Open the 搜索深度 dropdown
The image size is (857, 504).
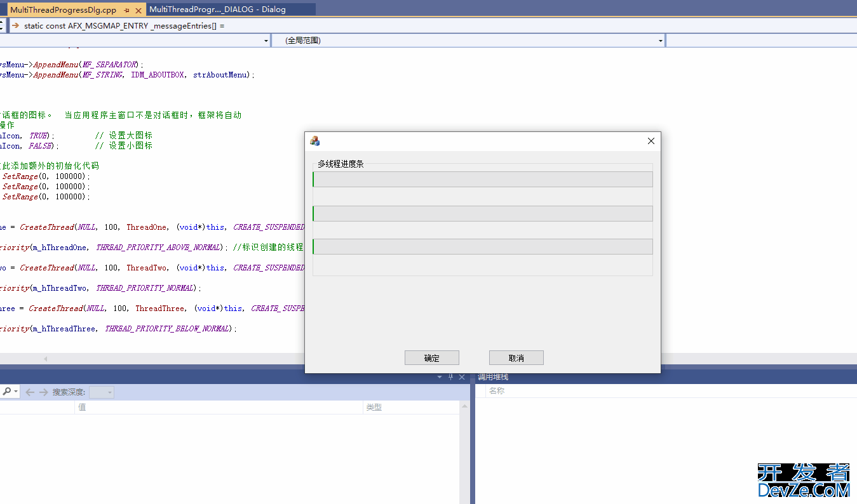click(x=102, y=392)
